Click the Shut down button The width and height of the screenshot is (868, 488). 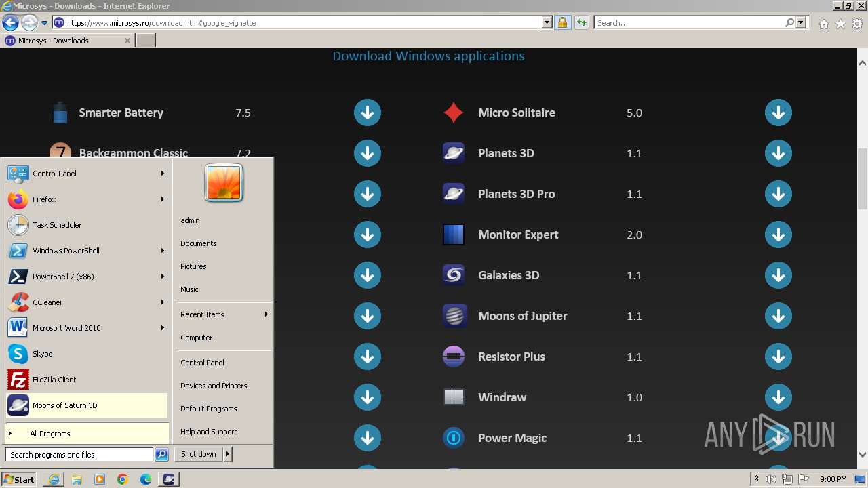pyautogui.click(x=199, y=454)
